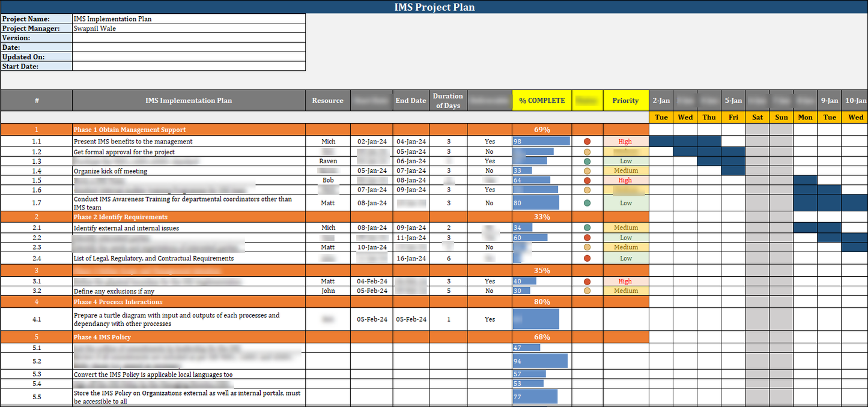Click the green status indicator beside task 2.1
This screenshot has width=868, height=407.
(587, 228)
